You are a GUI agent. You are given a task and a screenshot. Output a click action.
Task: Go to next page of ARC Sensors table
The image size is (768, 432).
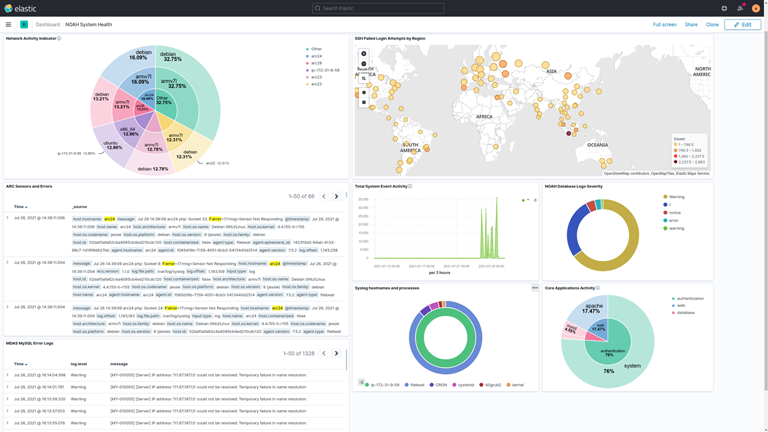coord(336,196)
